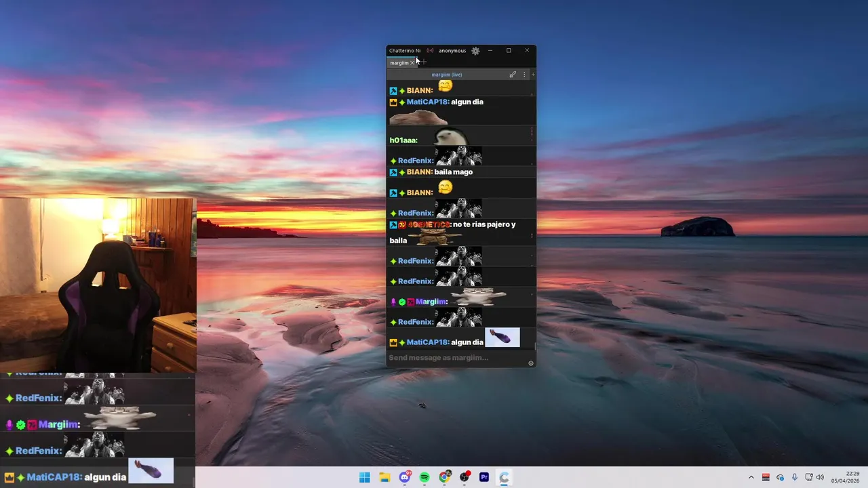The image size is (868, 488).
Task: Click the spinning cat emote in Chatterino
Action: 479,297
